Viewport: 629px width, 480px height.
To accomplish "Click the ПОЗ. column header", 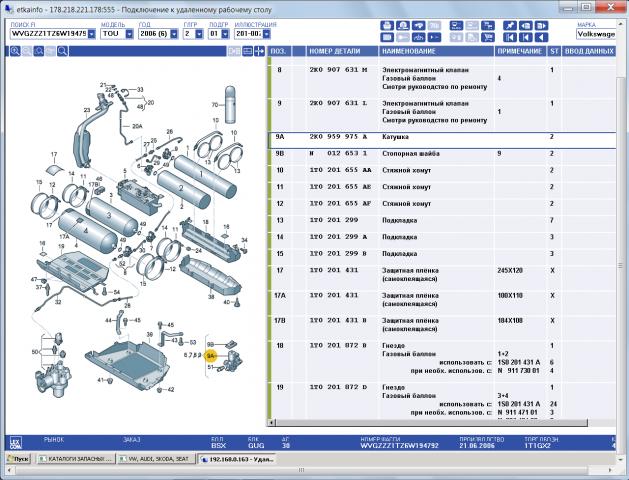I will click(279, 51).
